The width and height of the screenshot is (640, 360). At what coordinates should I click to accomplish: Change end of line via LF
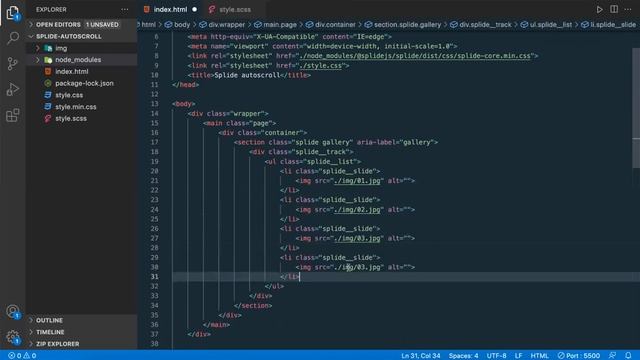pos(518,356)
